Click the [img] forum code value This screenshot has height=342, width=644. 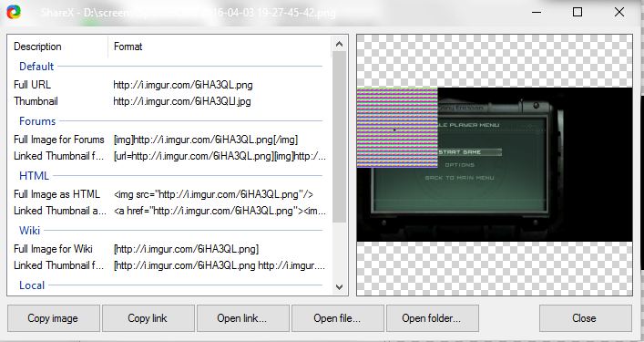[206, 140]
